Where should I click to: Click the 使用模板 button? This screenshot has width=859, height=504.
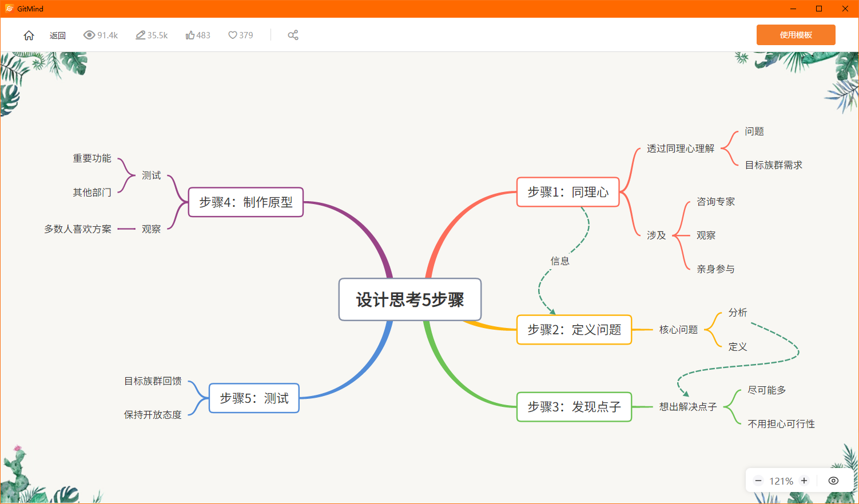pos(796,35)
